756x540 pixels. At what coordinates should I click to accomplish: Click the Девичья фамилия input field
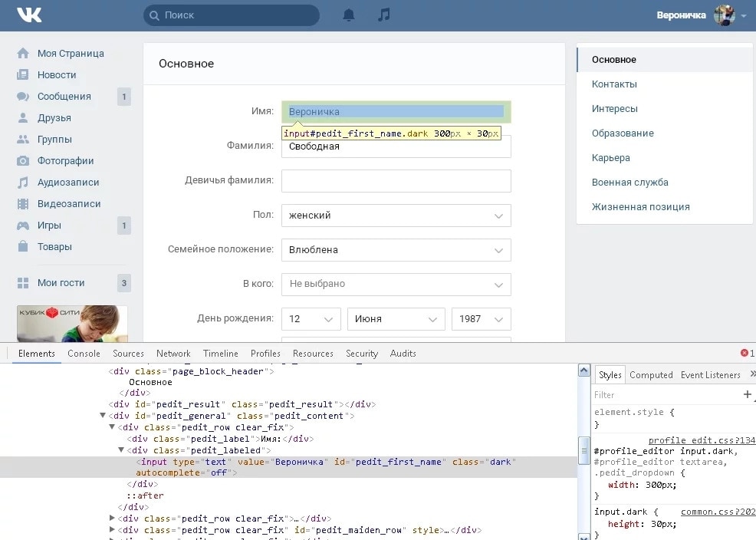point(396,181)
